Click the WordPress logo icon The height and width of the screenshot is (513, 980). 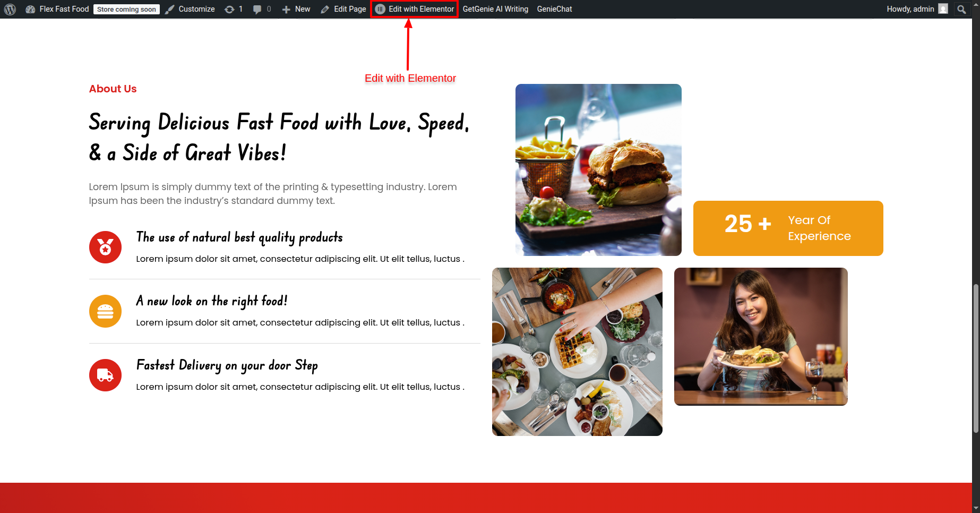[x=10, y=9]
